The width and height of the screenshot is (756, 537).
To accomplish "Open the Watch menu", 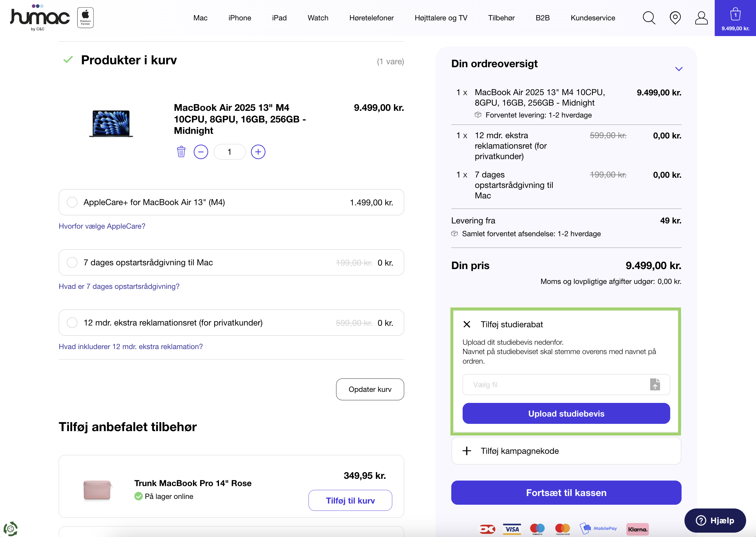I will click(x=318, y=18).
